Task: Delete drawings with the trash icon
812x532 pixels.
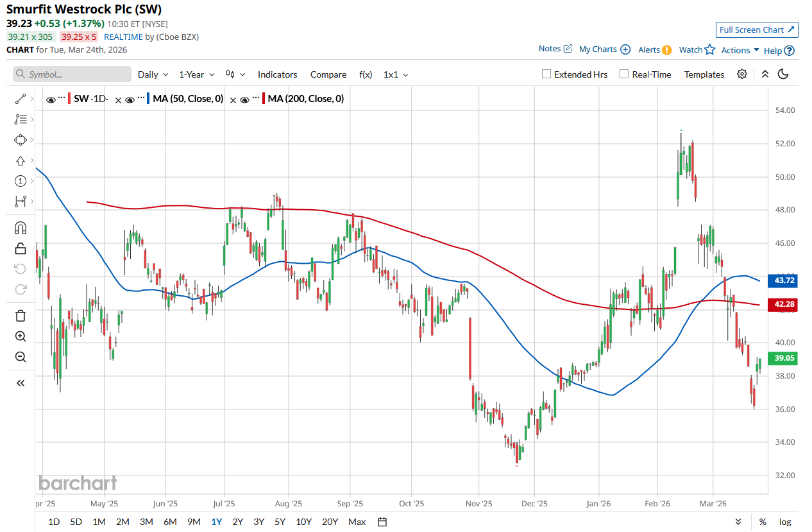Action: point(21,315)
